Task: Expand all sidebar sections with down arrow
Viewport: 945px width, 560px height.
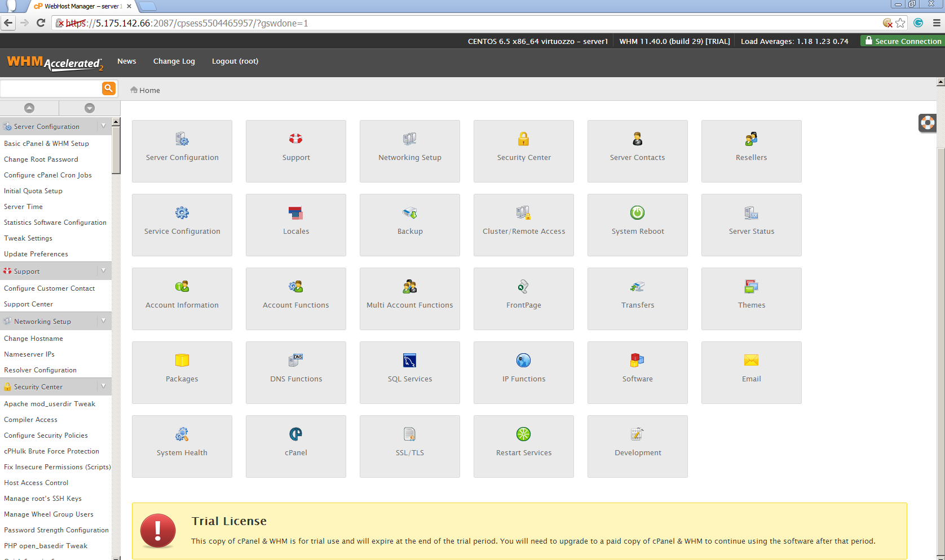Action: [x=89, y=108]
